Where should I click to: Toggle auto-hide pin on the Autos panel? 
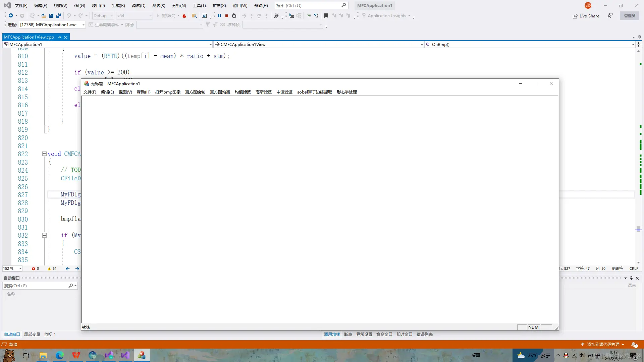click(631, 278)
